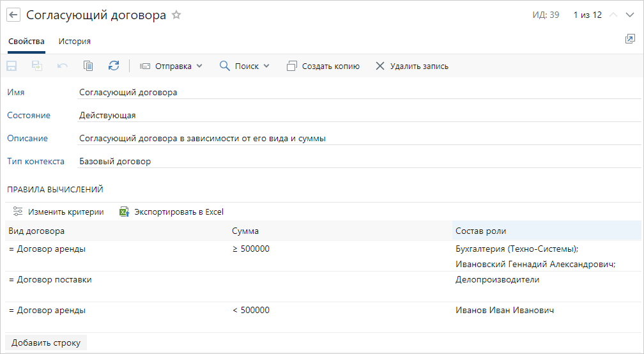
Task: Click the save diskette icon
Action: 11,66
